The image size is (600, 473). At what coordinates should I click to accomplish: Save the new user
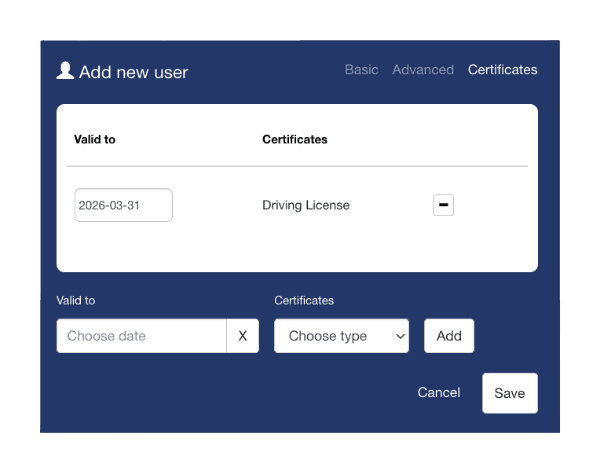point(509,393)
